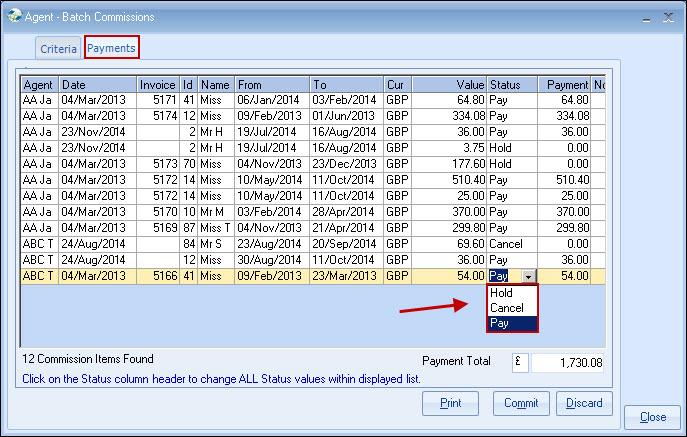Select invoice cell 5170
687x437 pixels.
158,212
